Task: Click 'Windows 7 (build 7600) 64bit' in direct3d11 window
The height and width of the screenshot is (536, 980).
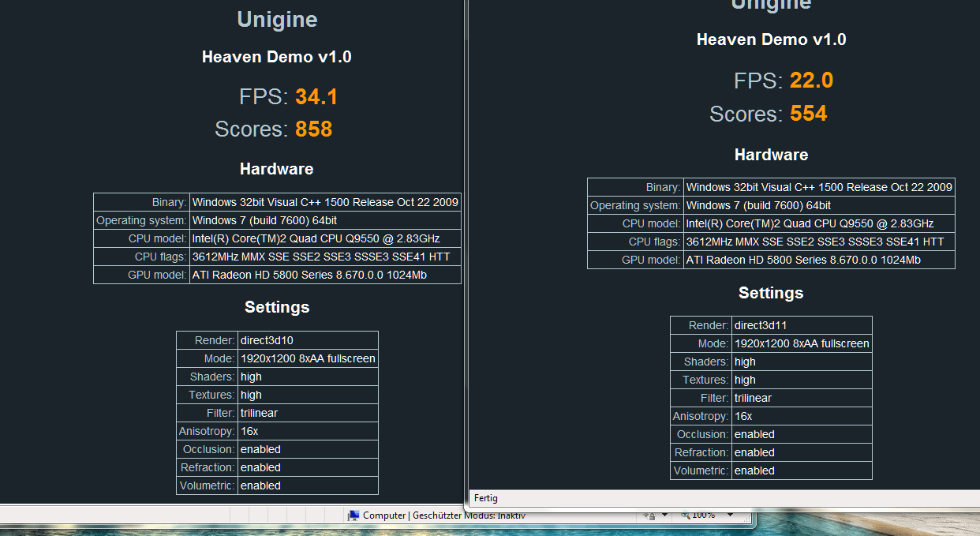Action: pos(759,205)
